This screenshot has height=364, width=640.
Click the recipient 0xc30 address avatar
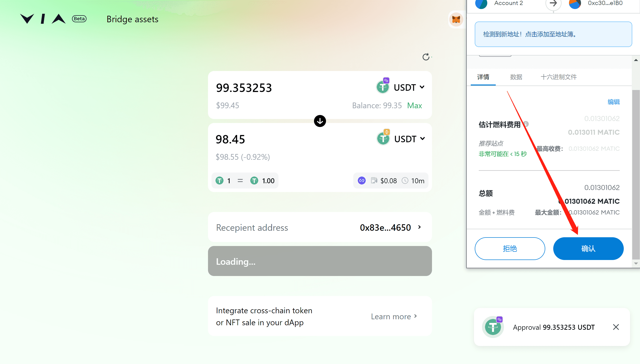tap(575, 3)
